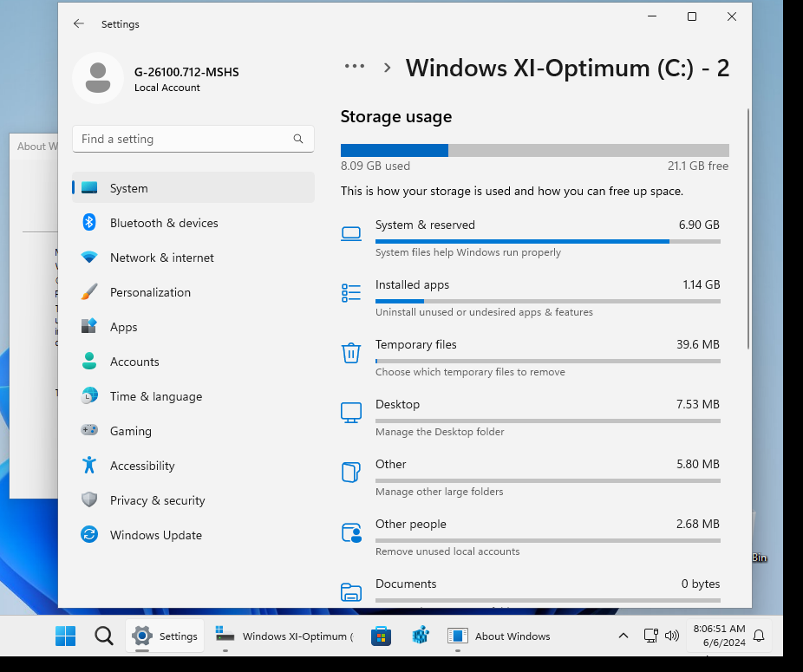The width and height of the screenshot is (803, 672).
Task: Click the search magnifier in Find a setting
Action: (x=298, y=139)
